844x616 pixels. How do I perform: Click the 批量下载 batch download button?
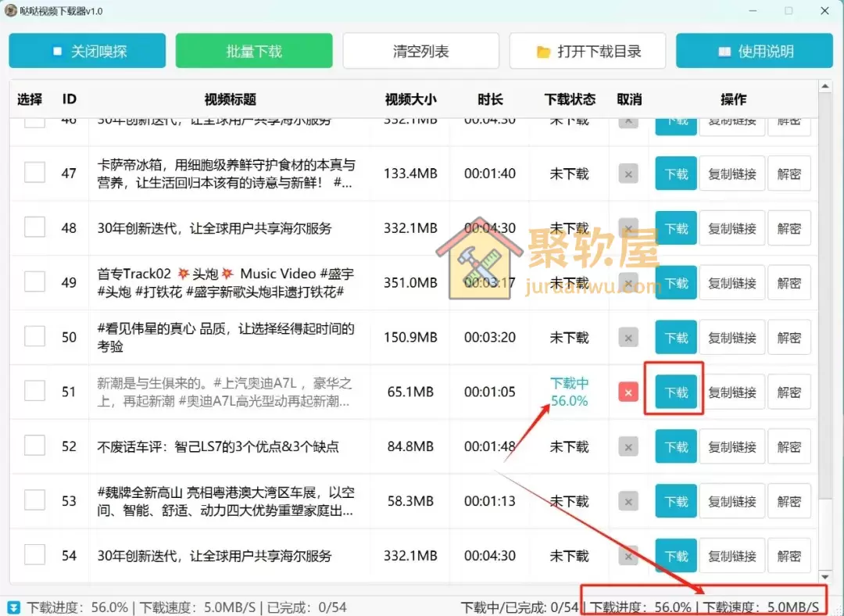253,50
